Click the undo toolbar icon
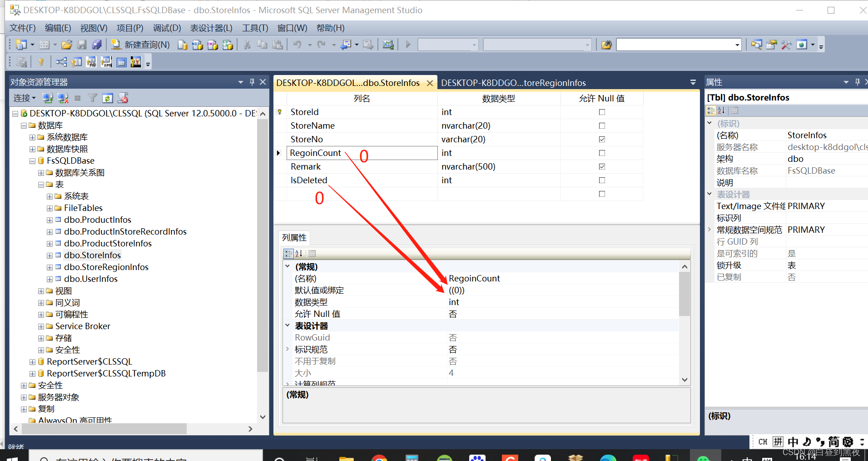The width and height of the screenshot is (868, 461). (298, 45)
